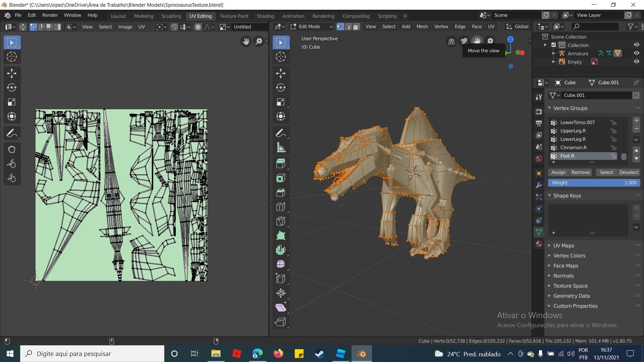644x362 pixels.
Task: Select the Smooth tool
Action: (x=281, y=264)
